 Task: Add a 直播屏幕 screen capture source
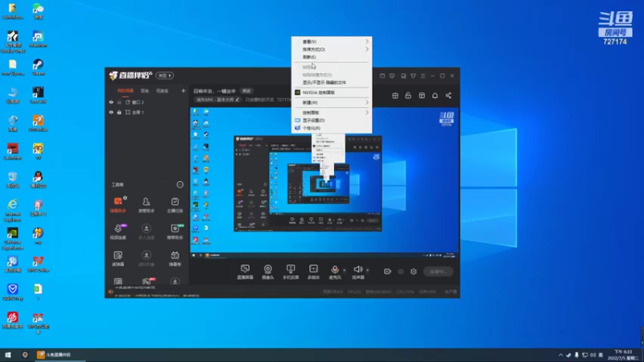pos(246,272)
